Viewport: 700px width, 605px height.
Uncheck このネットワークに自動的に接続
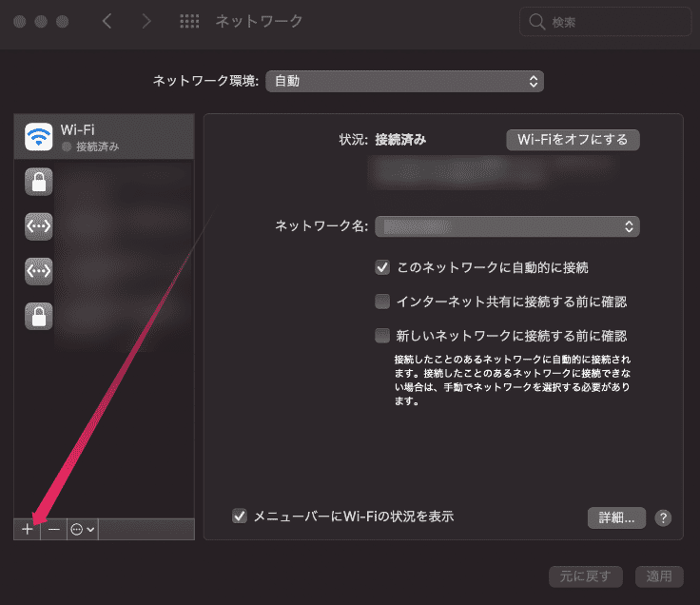pyautogui.click(x=382, y=267)
